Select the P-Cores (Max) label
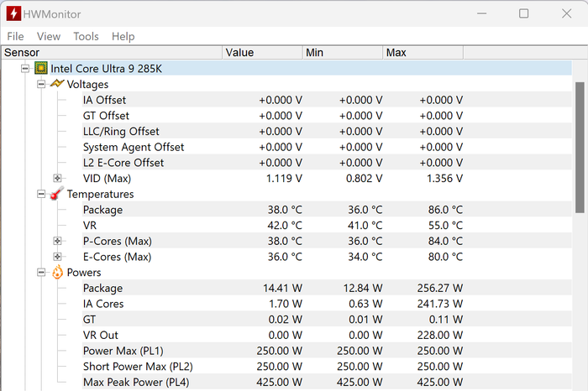The width and height of the screenshot is (588, 391). point(118,241)
